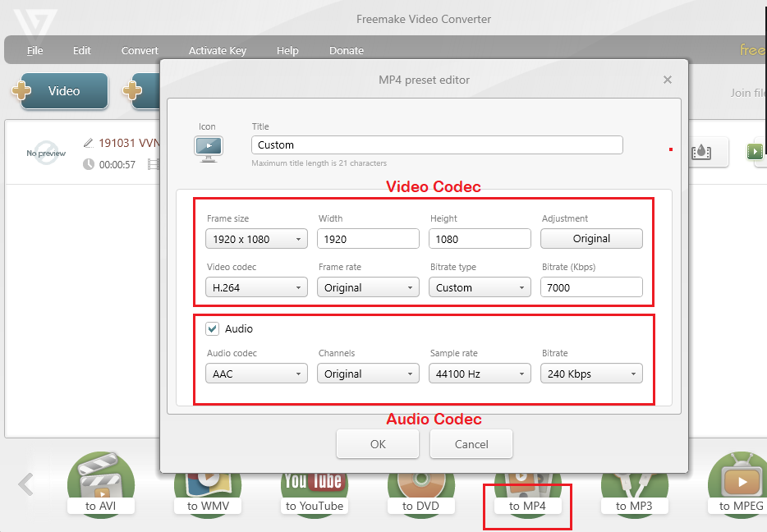Open the File menu
Viewport: 767px width, 532px height.
tap(34, 50)
